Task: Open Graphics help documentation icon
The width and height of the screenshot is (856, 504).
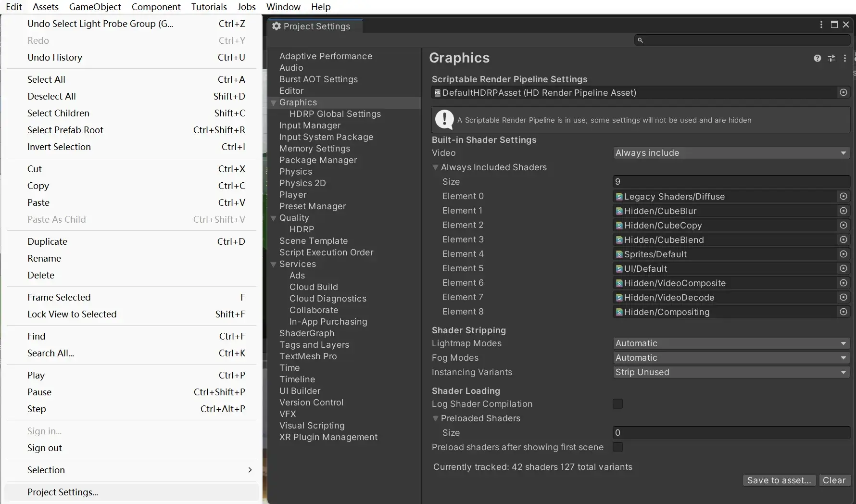Action: click(x=817, y=58)
